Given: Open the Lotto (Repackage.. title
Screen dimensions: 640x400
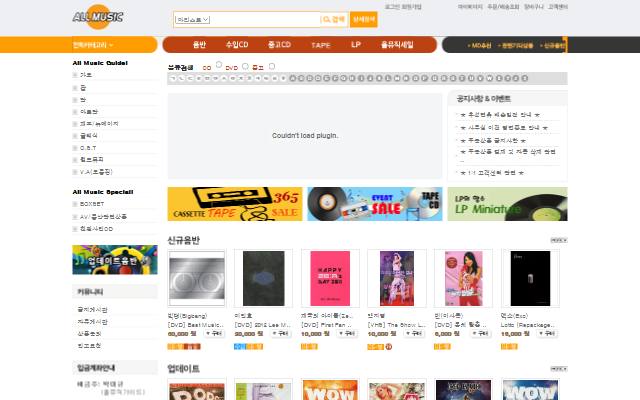Looking at the screenshot, I should [528, 325].
